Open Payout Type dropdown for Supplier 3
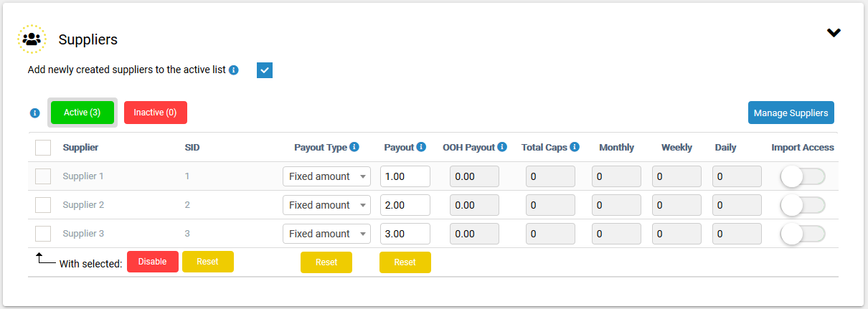The height and width of the screenshot is (309, 868). [326, 234]
